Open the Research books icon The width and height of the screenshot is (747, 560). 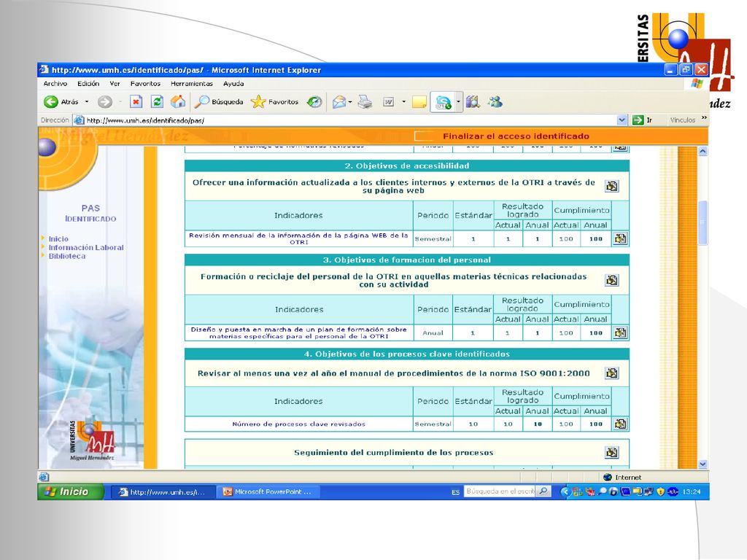(473, 101)
